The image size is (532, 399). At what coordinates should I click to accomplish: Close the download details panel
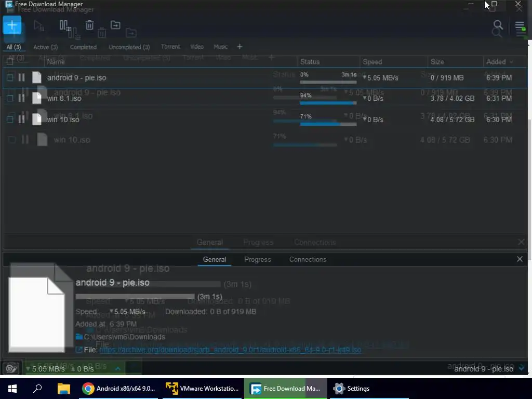tap(520, 259)
